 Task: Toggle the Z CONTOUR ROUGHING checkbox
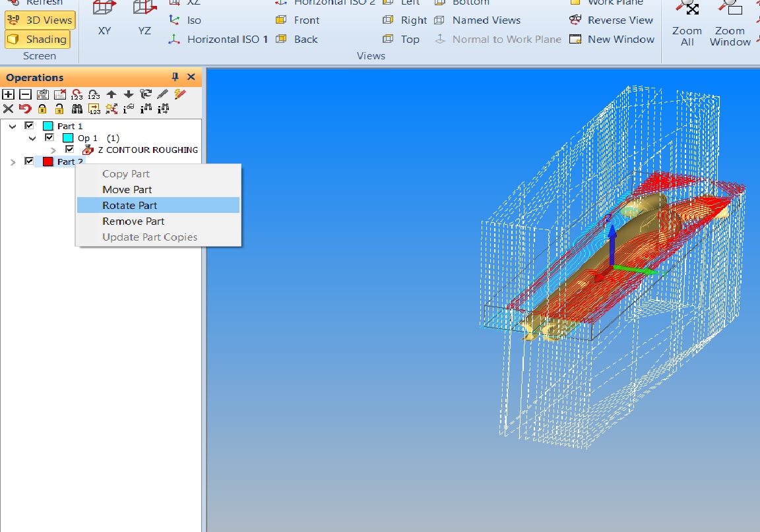click(69, 150)
